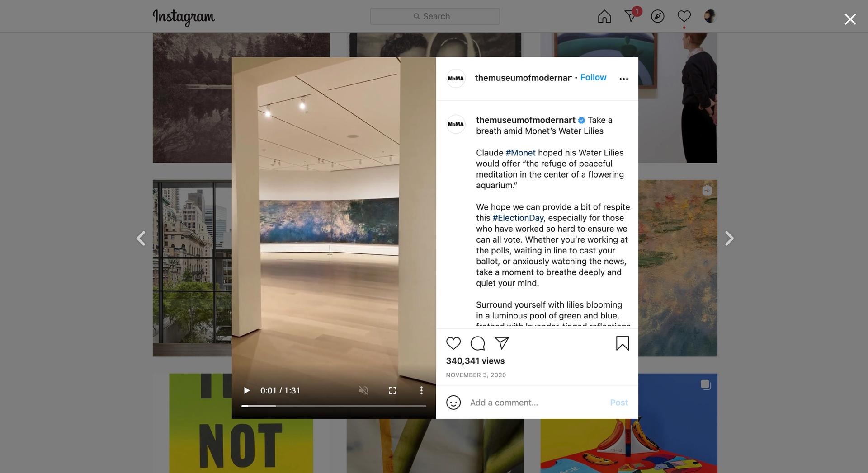Open comments with the speech bubble icon
Viewport: 868px width, 473px height.
477,343
